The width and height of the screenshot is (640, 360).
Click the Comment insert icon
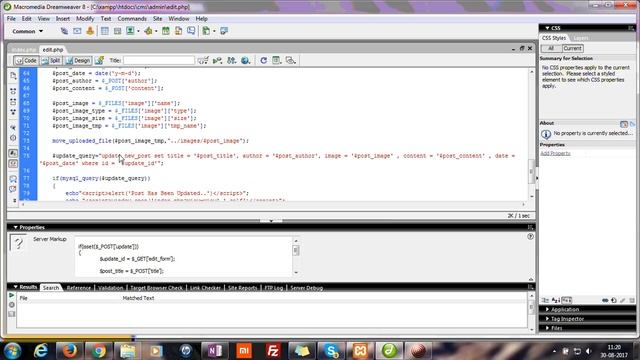191,31
